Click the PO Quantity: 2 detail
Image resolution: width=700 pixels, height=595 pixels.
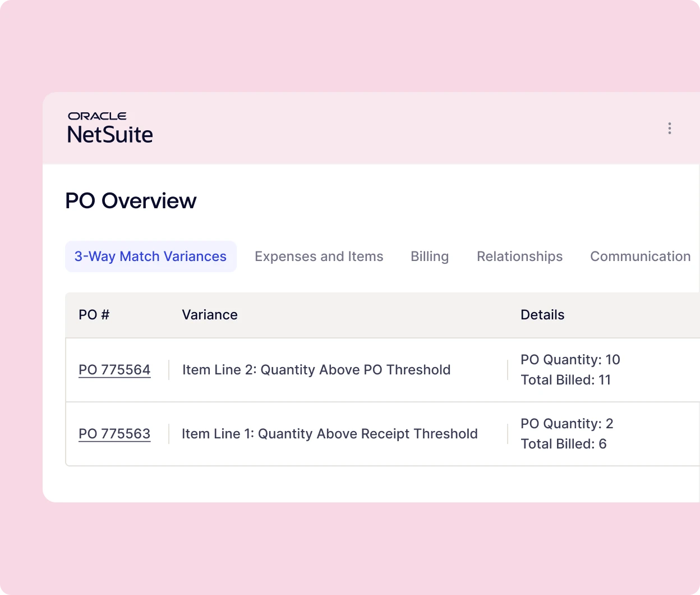coord(567,424)
